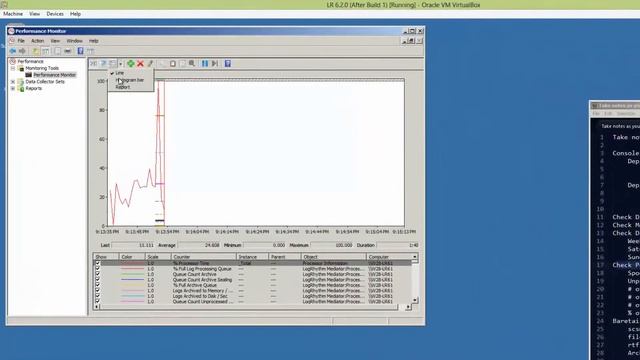Uncheck Show for % Full Archive Queue

pyautogui.click(x=97, y=285)
